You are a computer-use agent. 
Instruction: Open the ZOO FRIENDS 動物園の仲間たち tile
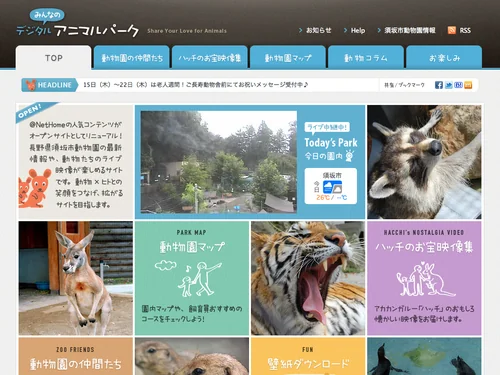[76, 356]
